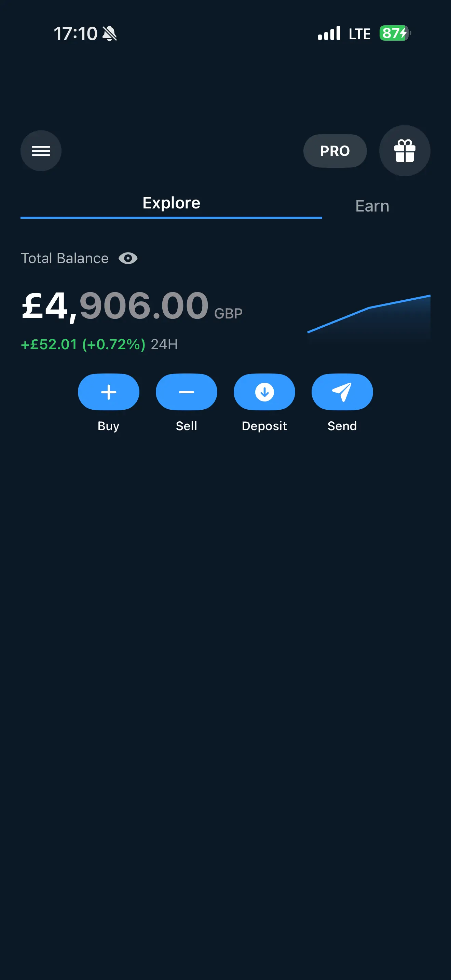The image size is (451, 980).
Task: Tap the +£52.01 24H change
Action: (x=83, y=344)
